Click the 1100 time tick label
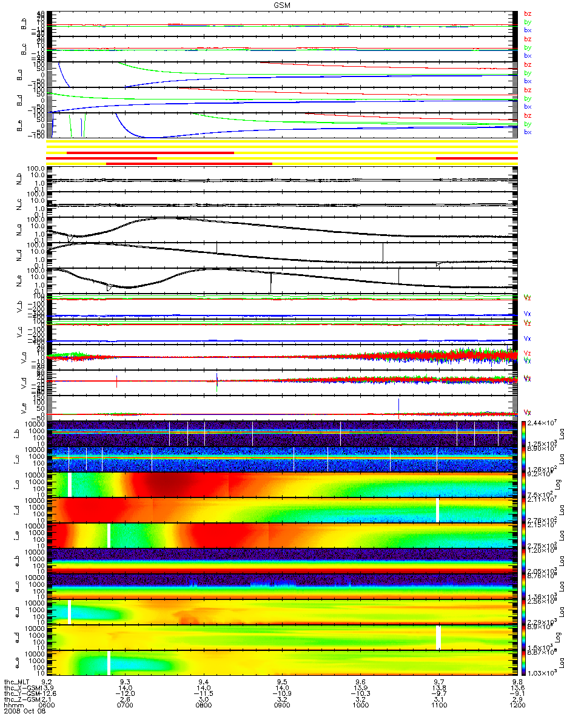Viewport: 564px width, 728px height. [x=439, y=706]
